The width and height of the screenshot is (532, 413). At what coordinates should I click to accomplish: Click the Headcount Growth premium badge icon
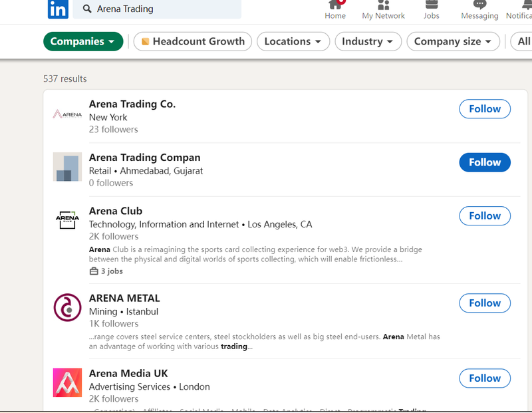[145, 41]
